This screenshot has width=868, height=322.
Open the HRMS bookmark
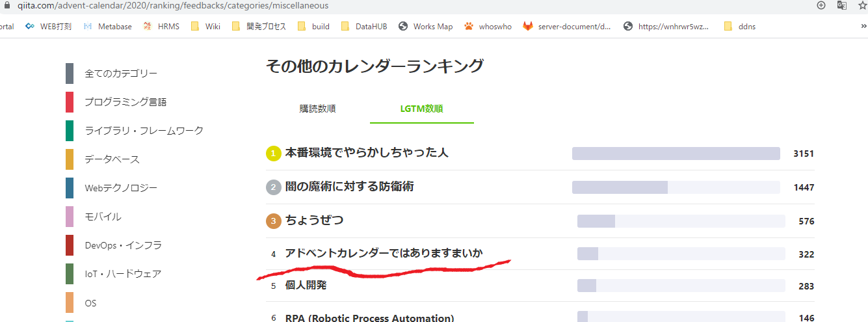click(x=161, y=27)
